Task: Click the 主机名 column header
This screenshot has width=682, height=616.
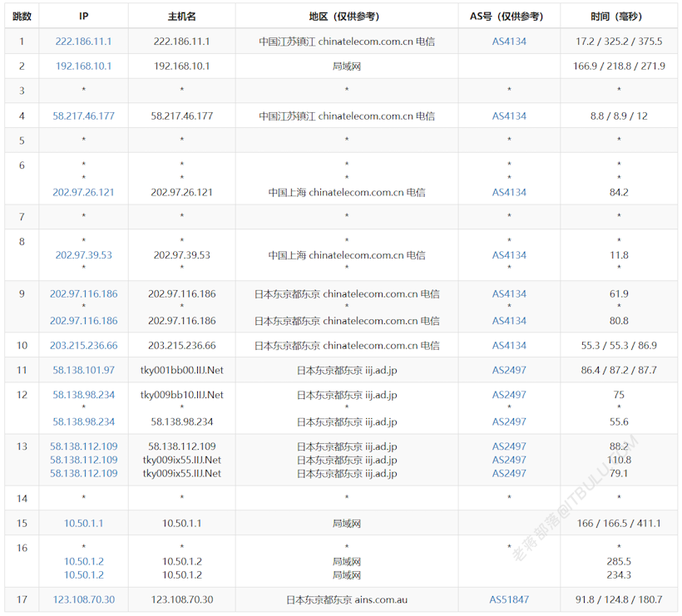Action: (x=182, y=17)
